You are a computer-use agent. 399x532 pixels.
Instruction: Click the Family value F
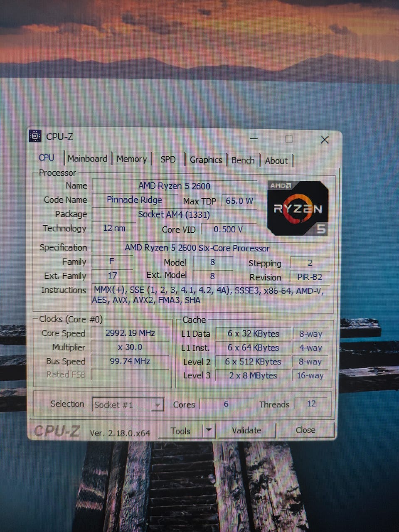click(x=112, y=261)
